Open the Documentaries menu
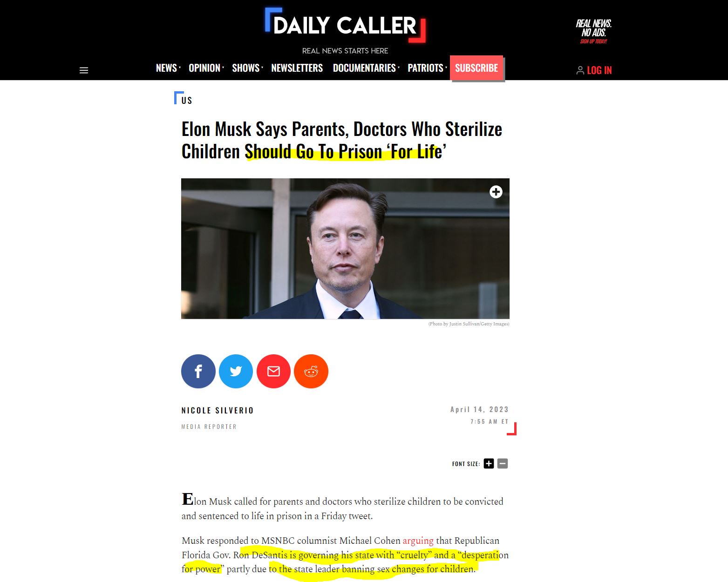This screenshot has width=728, height=582. (x=366, y=68)
